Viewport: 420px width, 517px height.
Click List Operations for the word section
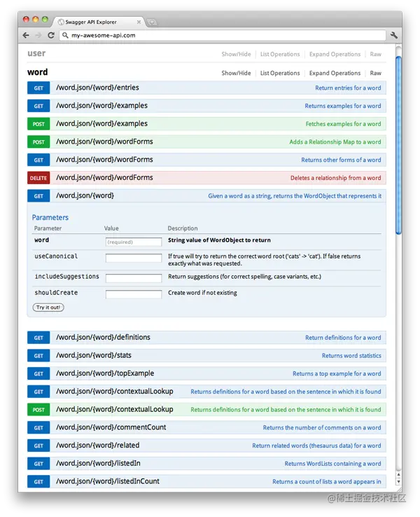pos(280,73)
